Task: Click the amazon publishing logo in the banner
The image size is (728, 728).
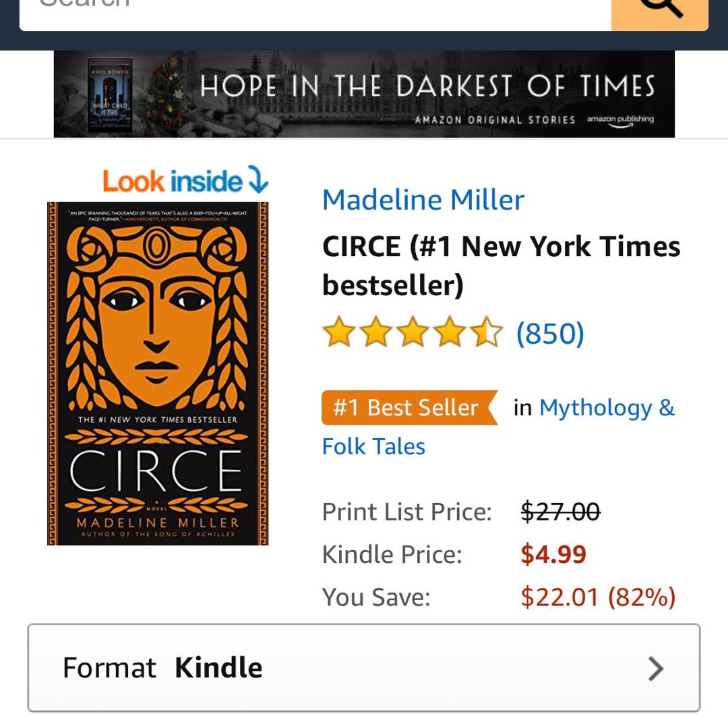Action: 619,120
